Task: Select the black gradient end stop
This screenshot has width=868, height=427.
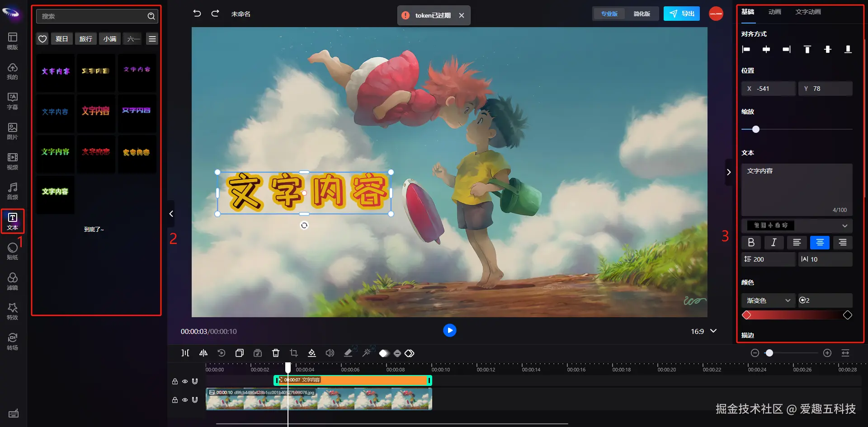Action: (x=848, y=315)
